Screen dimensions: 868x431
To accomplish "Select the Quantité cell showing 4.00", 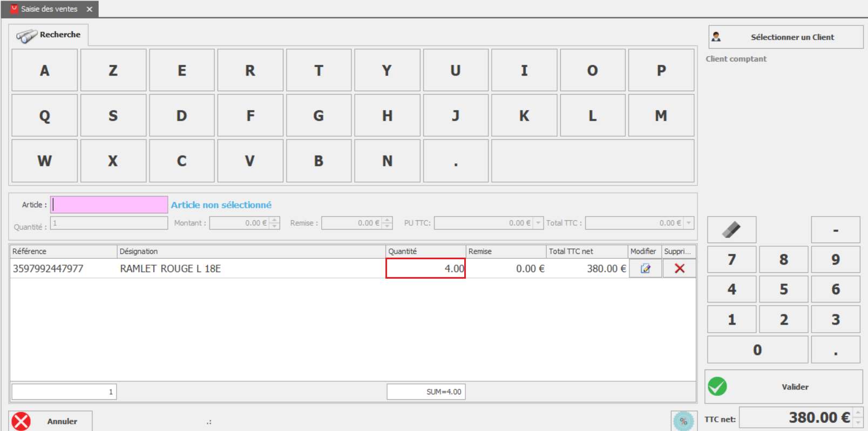I will (425, 268).
